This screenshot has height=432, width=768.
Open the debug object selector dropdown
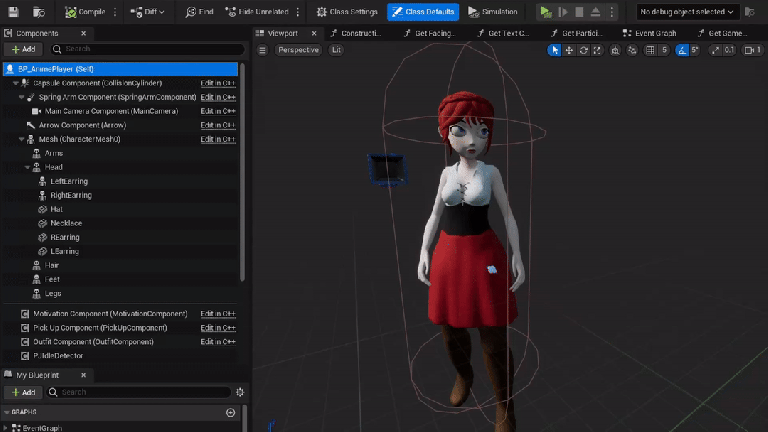[687, 12]
